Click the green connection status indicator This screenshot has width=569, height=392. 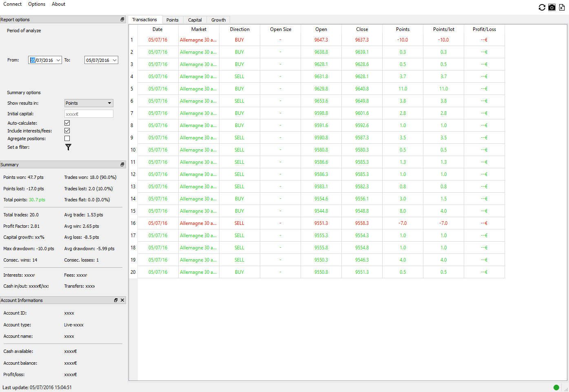click(556, 388)
